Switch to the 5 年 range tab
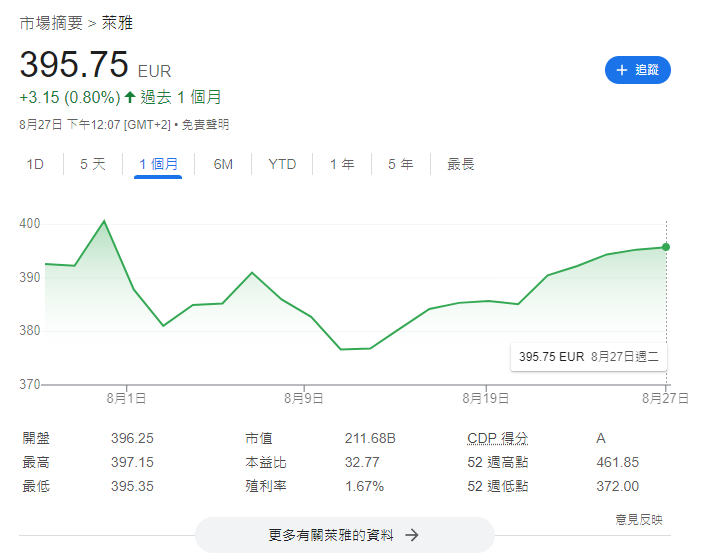The height and width of the screenshot is (557, 712). tap(400, 164)
